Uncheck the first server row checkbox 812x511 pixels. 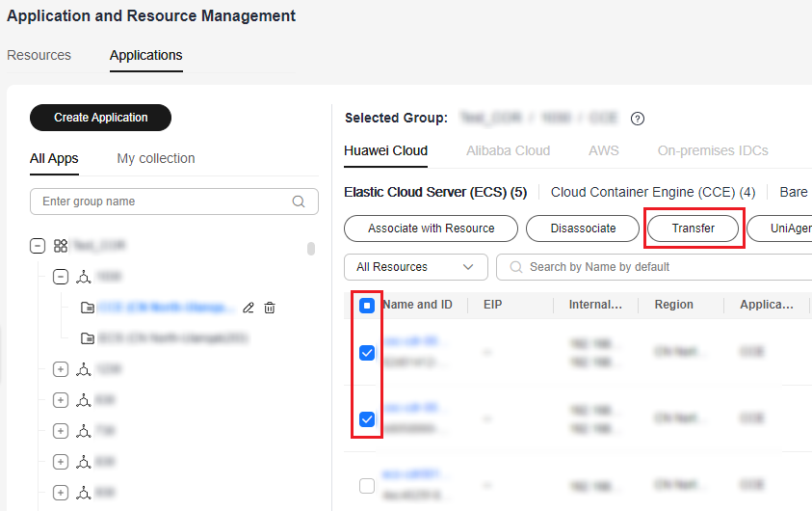coord(367,353)
